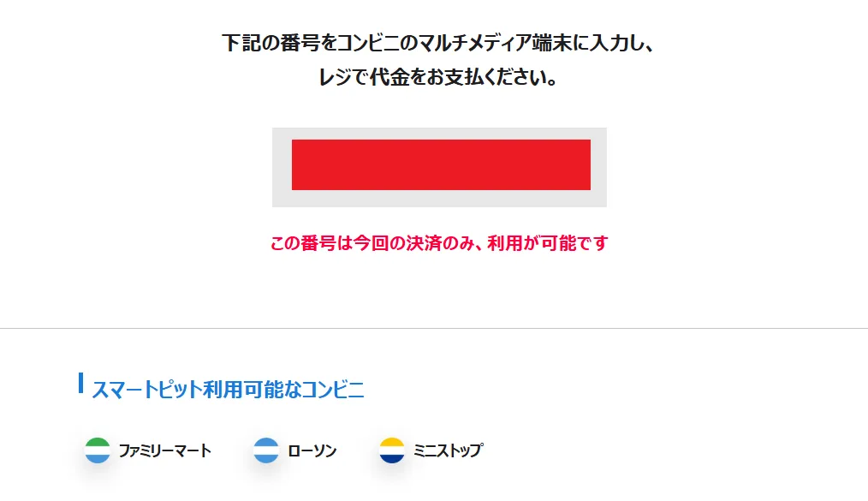
Task: Click the blue accent bar beside section heading
Action: (x=80, y=383)
